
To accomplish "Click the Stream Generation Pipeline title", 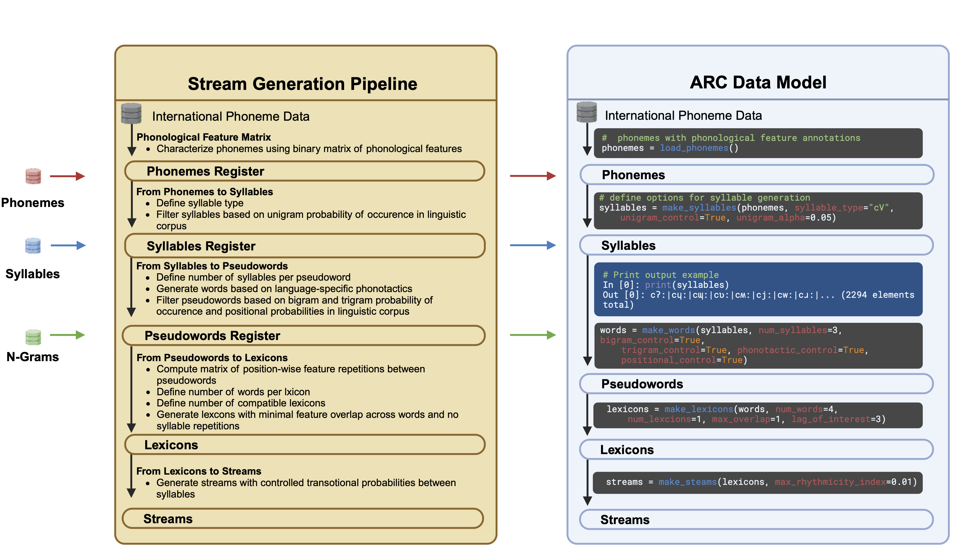I will click(x=302, y=84).
